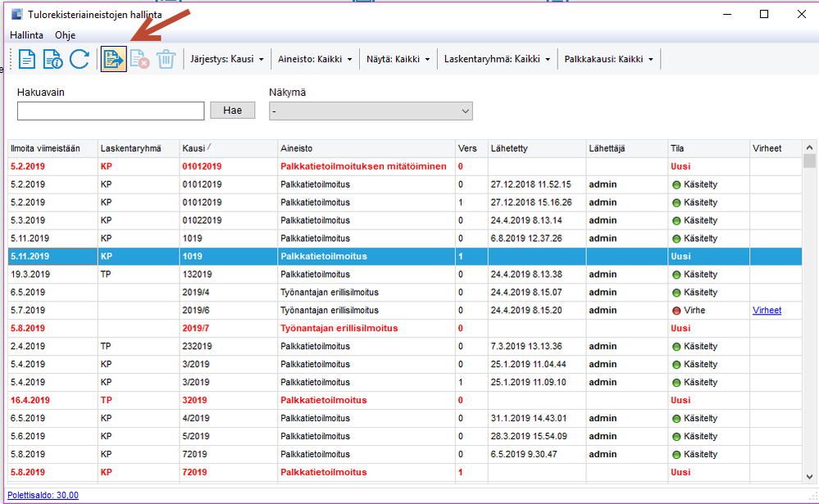Sort by Aineisto column header

pos(366,148)
